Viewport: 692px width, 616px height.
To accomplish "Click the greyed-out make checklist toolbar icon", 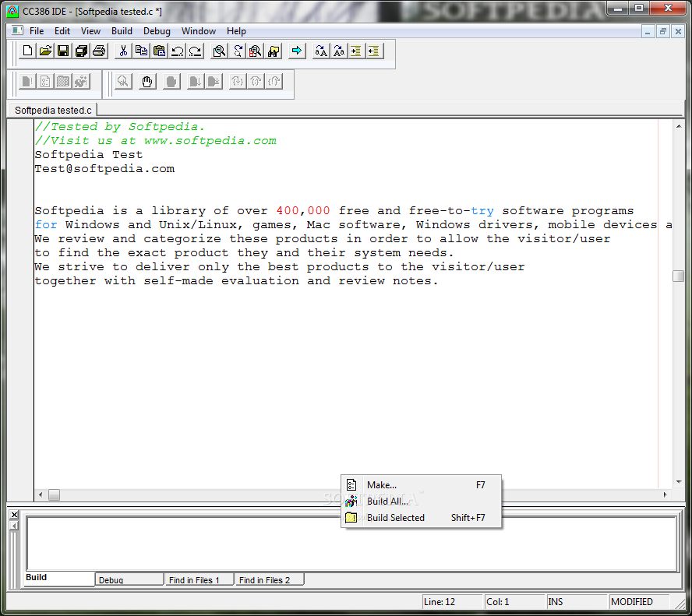I will 45,82.
